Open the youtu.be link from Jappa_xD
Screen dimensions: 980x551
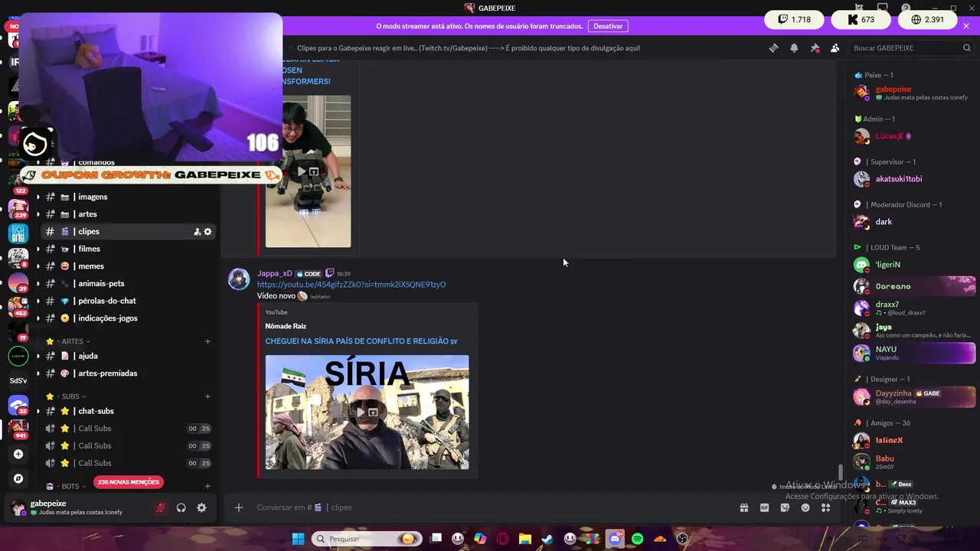coord(351,285)
